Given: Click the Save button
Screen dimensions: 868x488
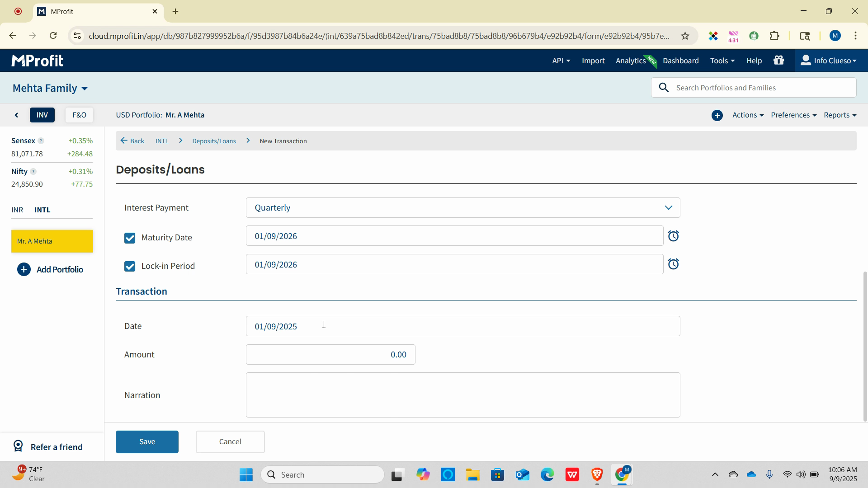Looking at the screenshot, I should tap(147, 441).
